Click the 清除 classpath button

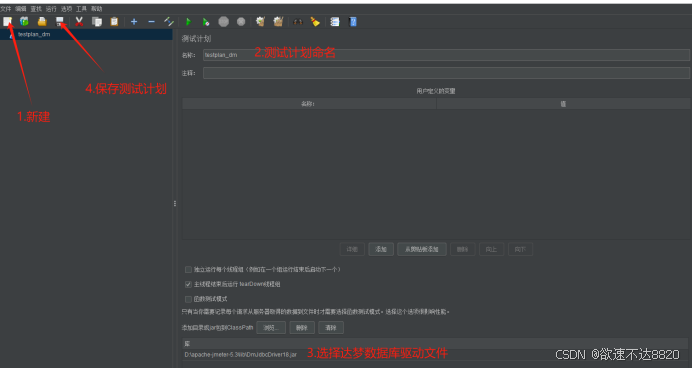(331, 328)
